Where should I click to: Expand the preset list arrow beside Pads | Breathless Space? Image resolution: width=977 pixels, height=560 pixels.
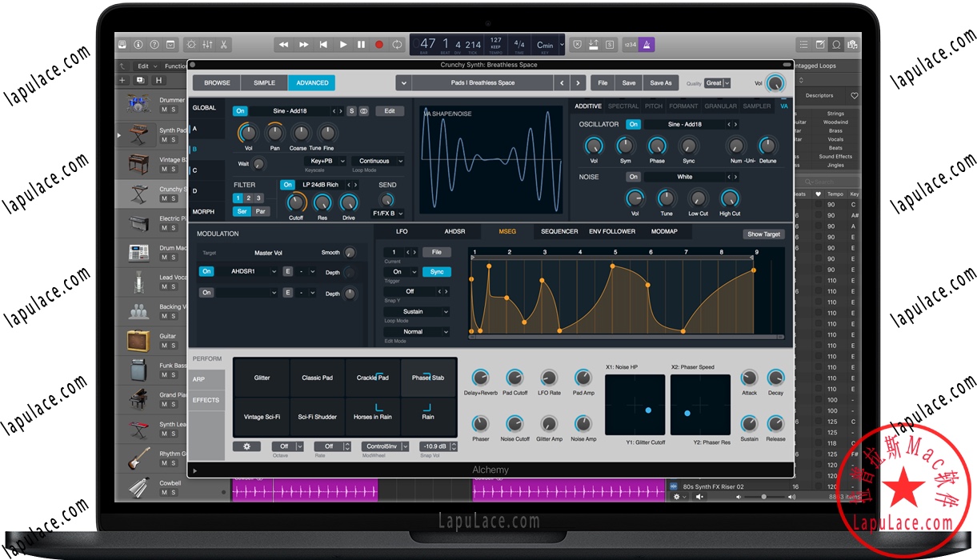point(403,82)
